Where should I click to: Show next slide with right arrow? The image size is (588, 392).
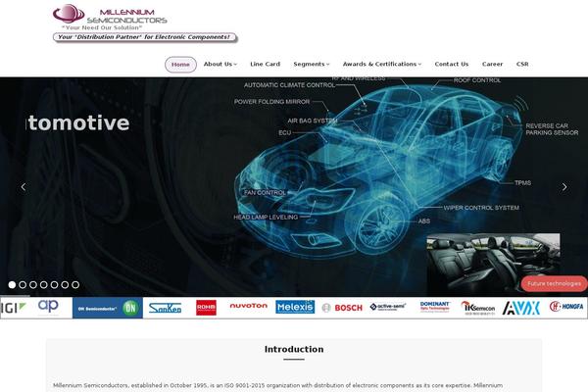click(x=564, y=187)
